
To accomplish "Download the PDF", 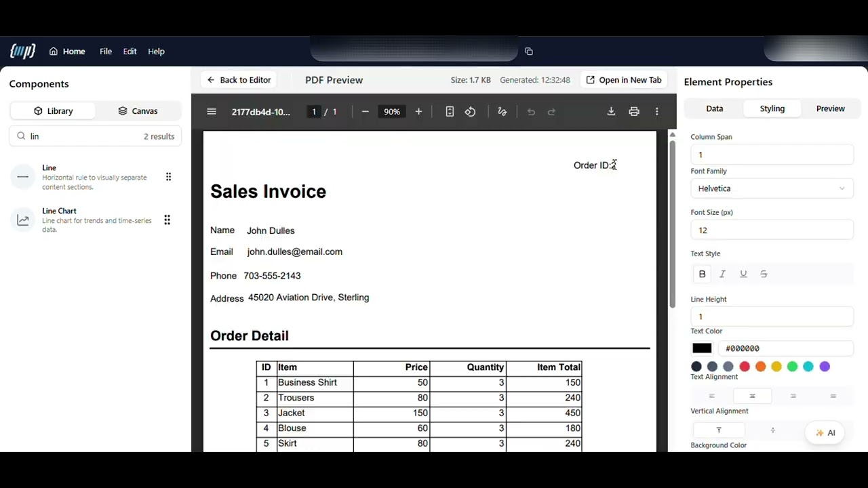I will coord(611,112).
